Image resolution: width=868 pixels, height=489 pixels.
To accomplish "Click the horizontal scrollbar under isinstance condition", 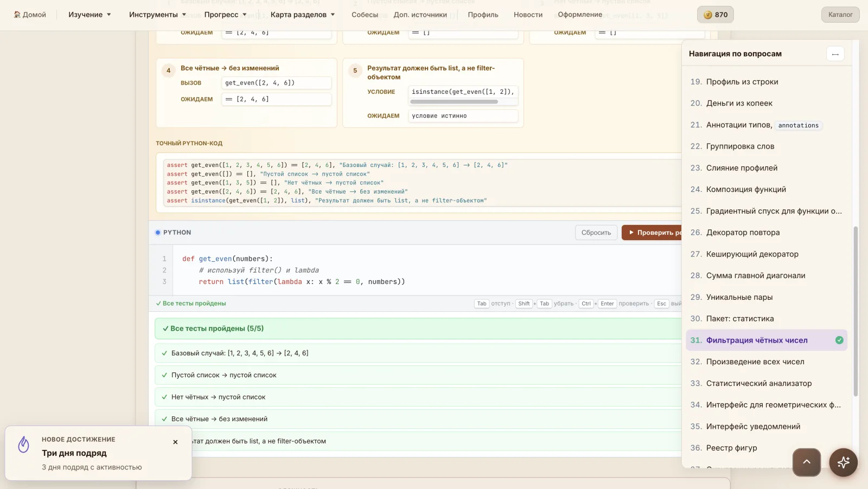I will pyautogui.click(x=454, y=101).
